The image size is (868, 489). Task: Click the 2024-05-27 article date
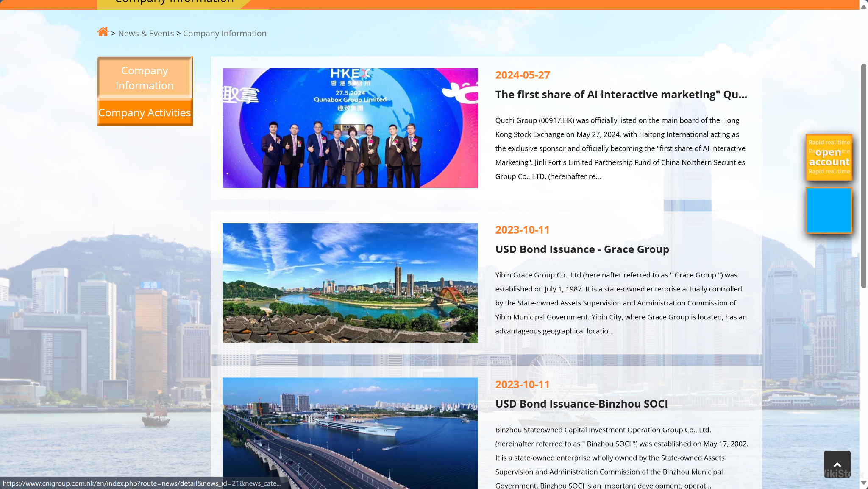point(522,75)
